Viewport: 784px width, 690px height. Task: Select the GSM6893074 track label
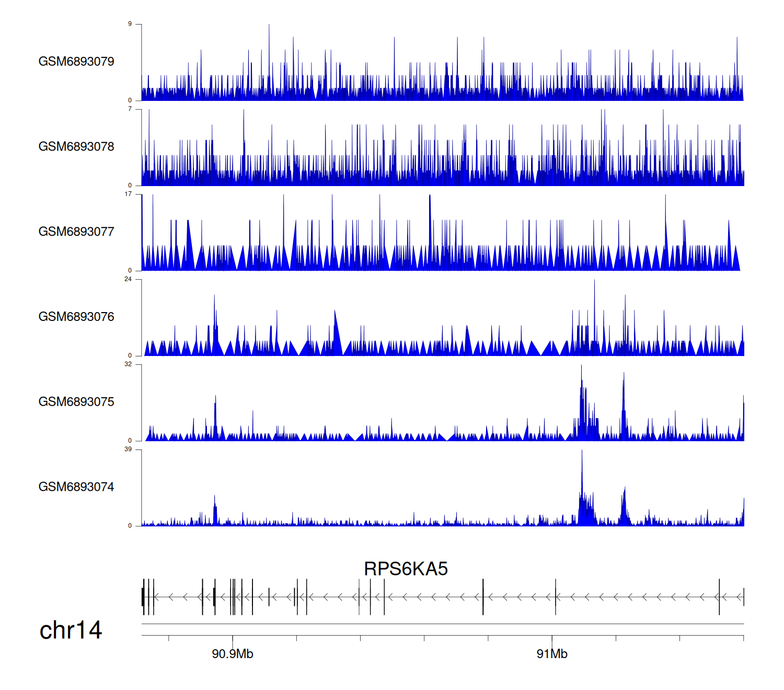(x=76, y=487)
